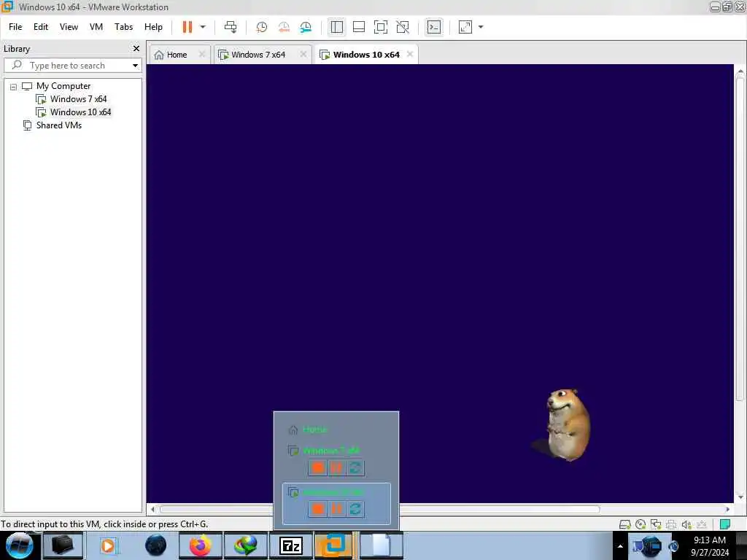Click the media player taskbar icon
This screenshot has height=560, width=747.
(x=108, y=545)
